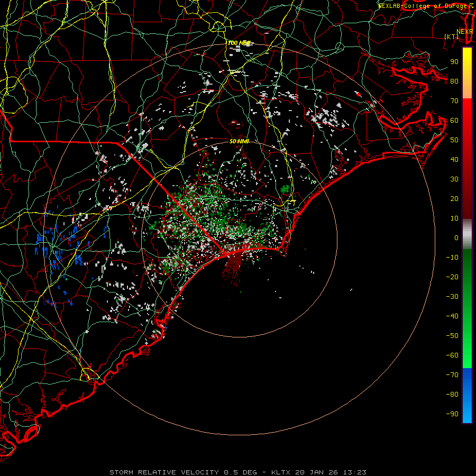Click the positive 40 value on the velocity scale
476x476 pixels.
point(454,159)
